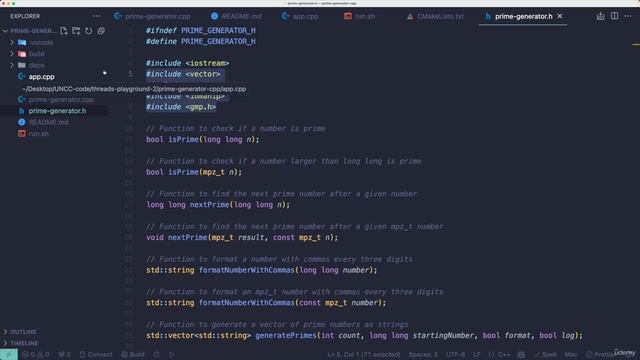Click the CMake triangle icon on CMakeLists.txt tab
Image resolution: width=640 pixels, height=360 pixels.
click(x=410, y=16)
